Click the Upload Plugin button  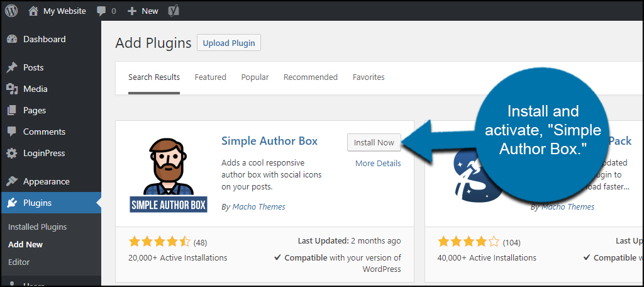coord(229,43)
